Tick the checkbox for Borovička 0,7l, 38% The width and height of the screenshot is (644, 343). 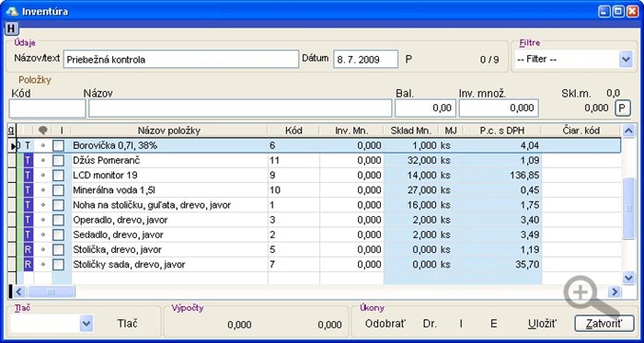58,145
